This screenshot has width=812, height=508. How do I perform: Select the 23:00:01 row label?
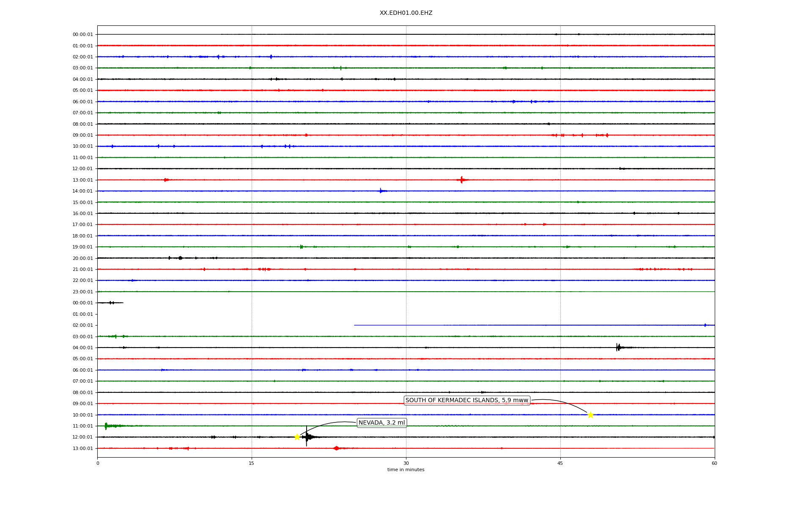click(x=82, y=292)
